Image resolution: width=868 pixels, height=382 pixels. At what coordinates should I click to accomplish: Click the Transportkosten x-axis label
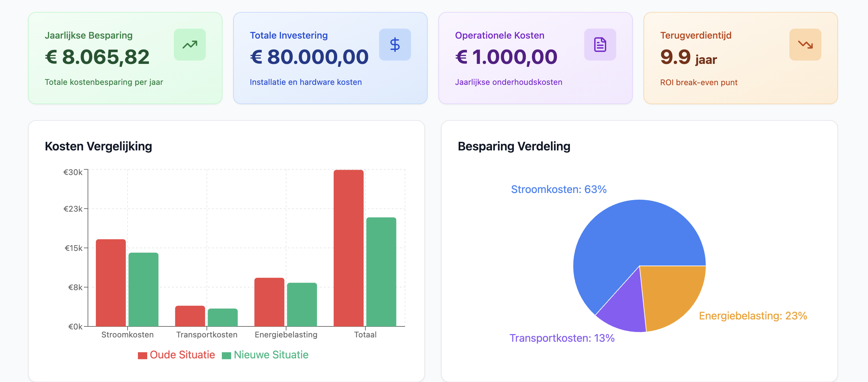coord(207,334)
